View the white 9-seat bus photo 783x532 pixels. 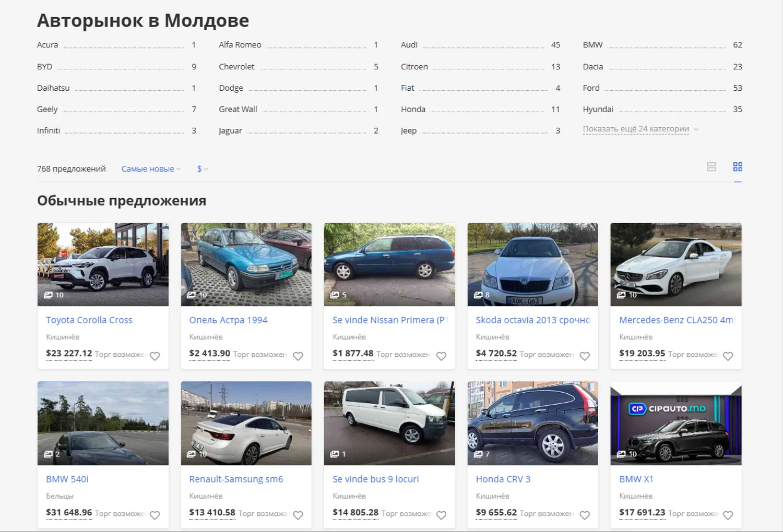click(389, 424)
